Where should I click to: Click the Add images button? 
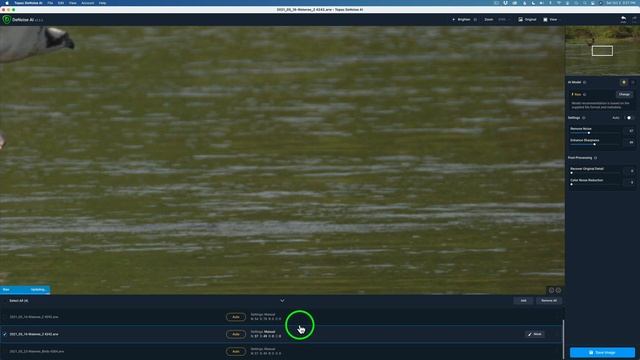click(x=523, y=301)
